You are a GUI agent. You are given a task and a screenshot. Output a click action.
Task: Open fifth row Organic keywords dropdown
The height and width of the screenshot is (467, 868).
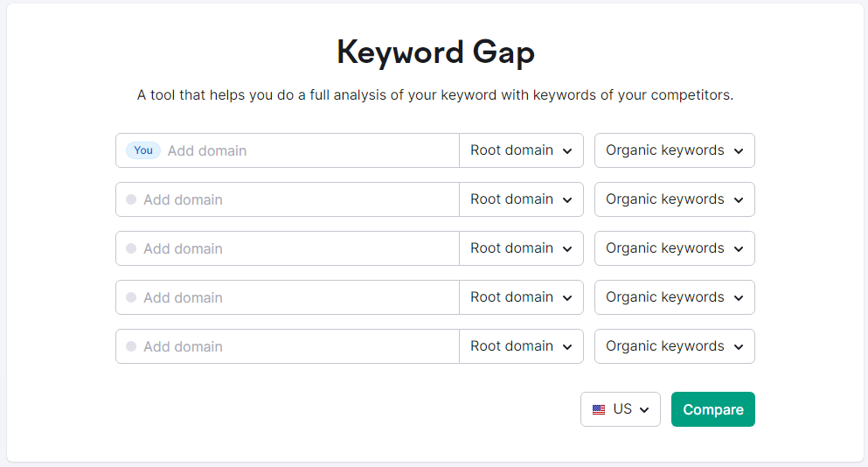[674, 346]
